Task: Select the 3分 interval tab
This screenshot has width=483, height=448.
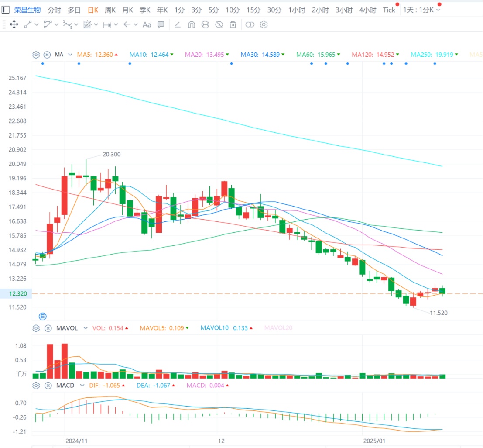Action: click(196, 10)
